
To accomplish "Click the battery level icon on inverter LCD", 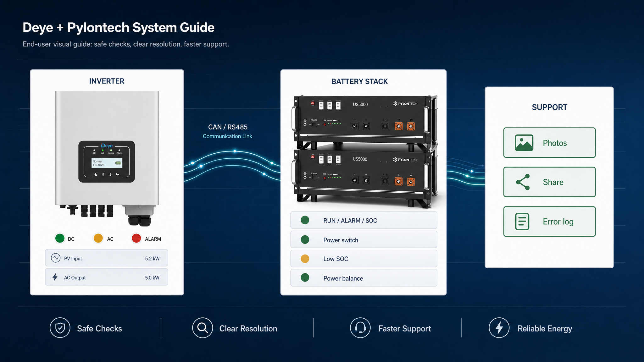I will tap(118, 163).
